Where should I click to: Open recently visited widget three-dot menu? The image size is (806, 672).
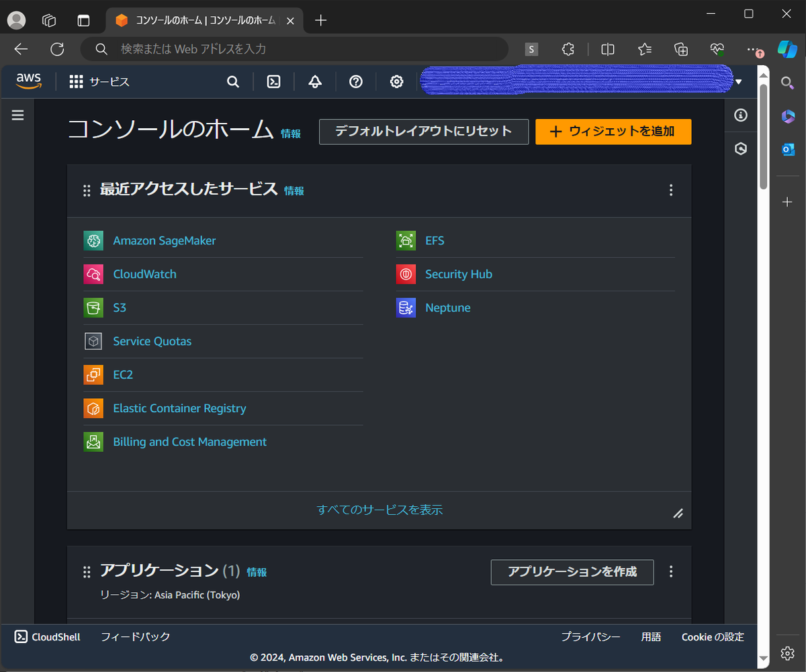(x=670, y=191)
